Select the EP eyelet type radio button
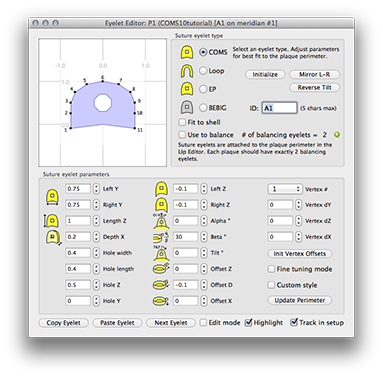The image size is (383, 377). (203, 89)
